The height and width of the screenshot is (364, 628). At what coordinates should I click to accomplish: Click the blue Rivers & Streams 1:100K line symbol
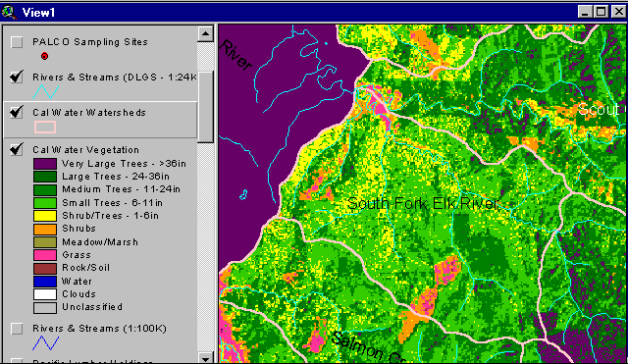[46, 343]
